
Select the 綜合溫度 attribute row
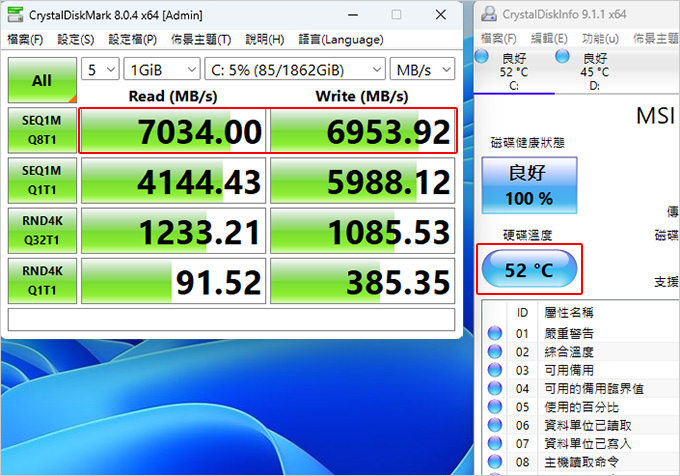pos(581,352)
